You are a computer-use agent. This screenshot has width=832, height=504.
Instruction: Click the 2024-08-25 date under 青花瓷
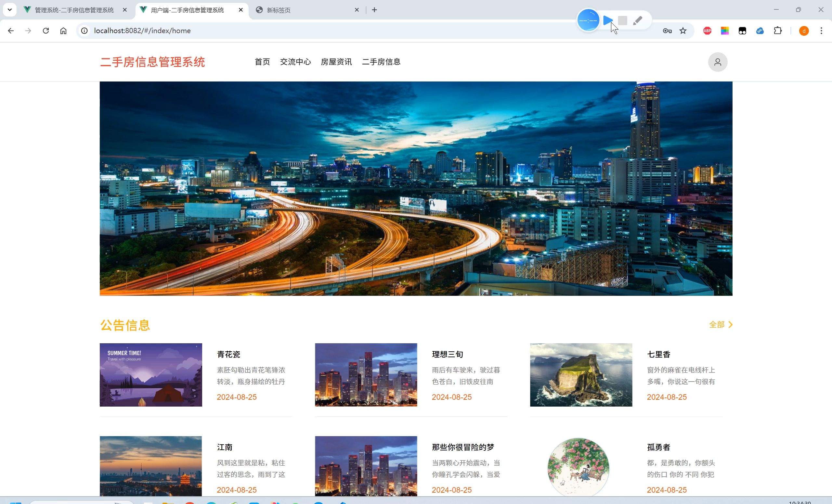(x=237, y=397)
